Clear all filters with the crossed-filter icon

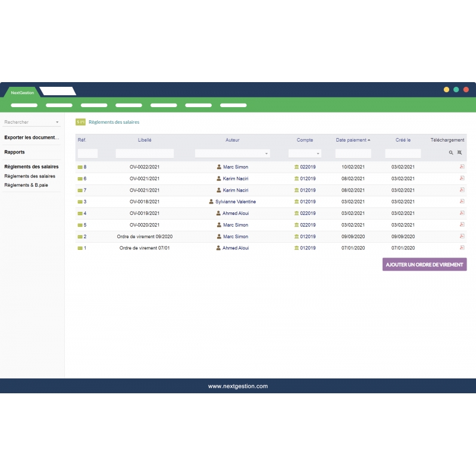coord(459,153)
